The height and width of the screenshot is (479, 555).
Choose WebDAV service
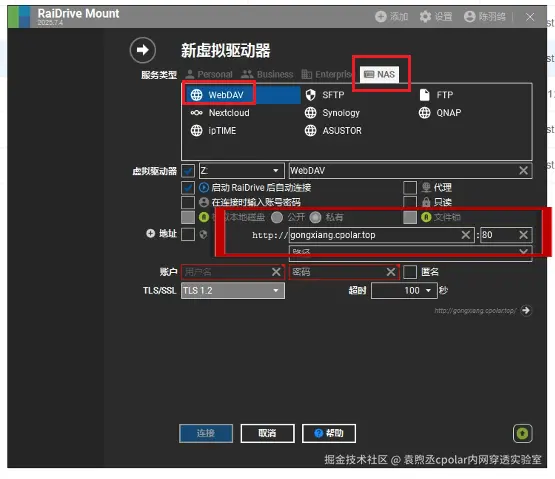click(242, 95)
